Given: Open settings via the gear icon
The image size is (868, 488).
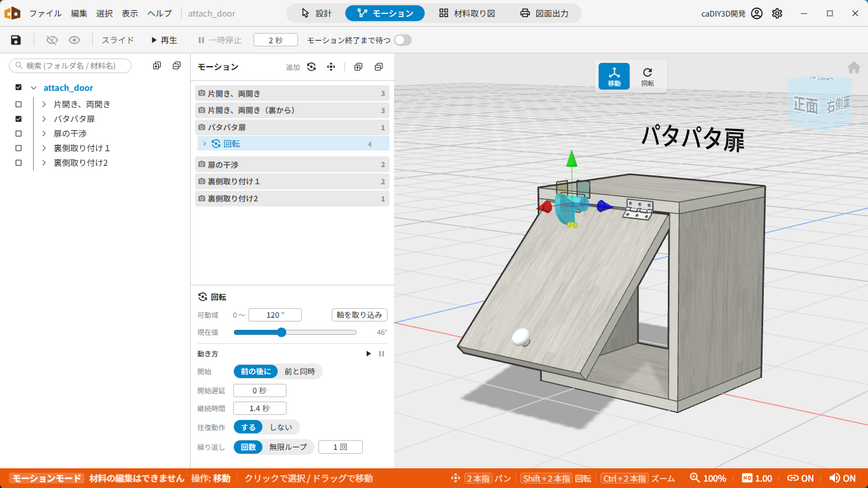Looking at the screenshot, I should (777, 13).
